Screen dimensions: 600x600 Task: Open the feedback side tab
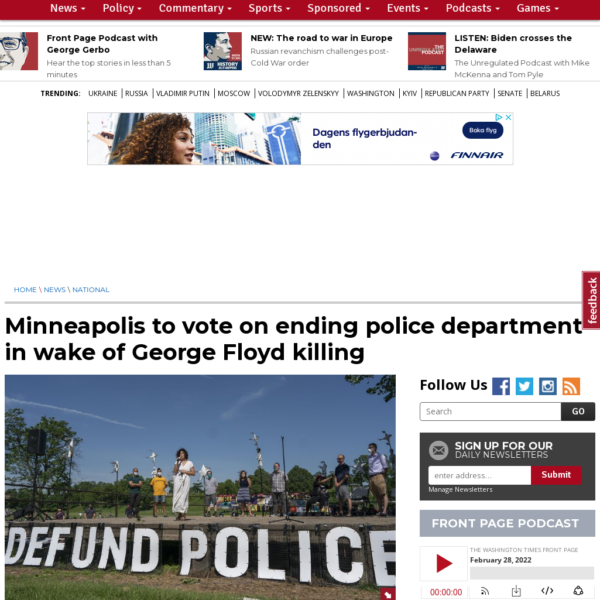coord(592,300)
